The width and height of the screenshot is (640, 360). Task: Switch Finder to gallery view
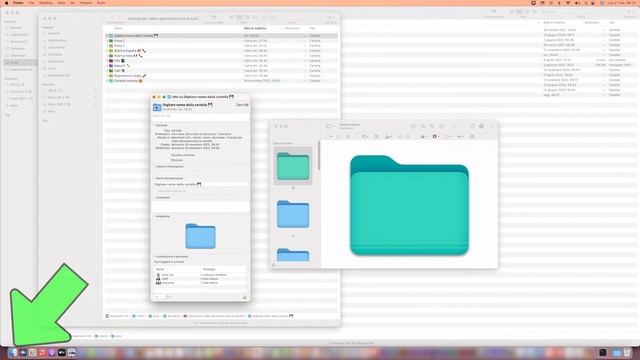coord(255,17)
